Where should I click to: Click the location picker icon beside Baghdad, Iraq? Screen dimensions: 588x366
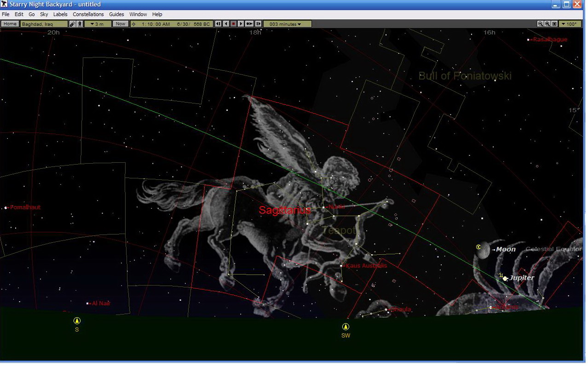point(73,24)
